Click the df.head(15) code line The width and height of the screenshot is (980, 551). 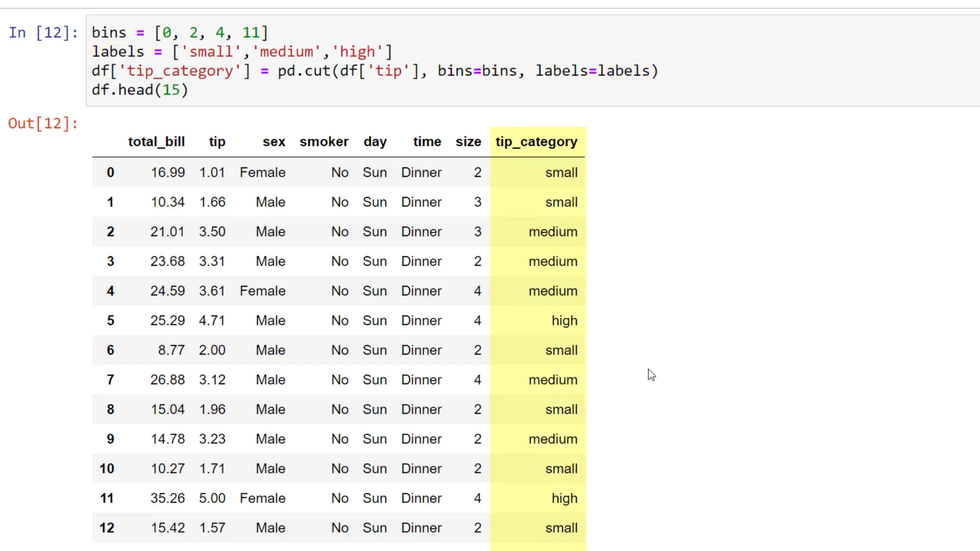[x=139, y=90]
